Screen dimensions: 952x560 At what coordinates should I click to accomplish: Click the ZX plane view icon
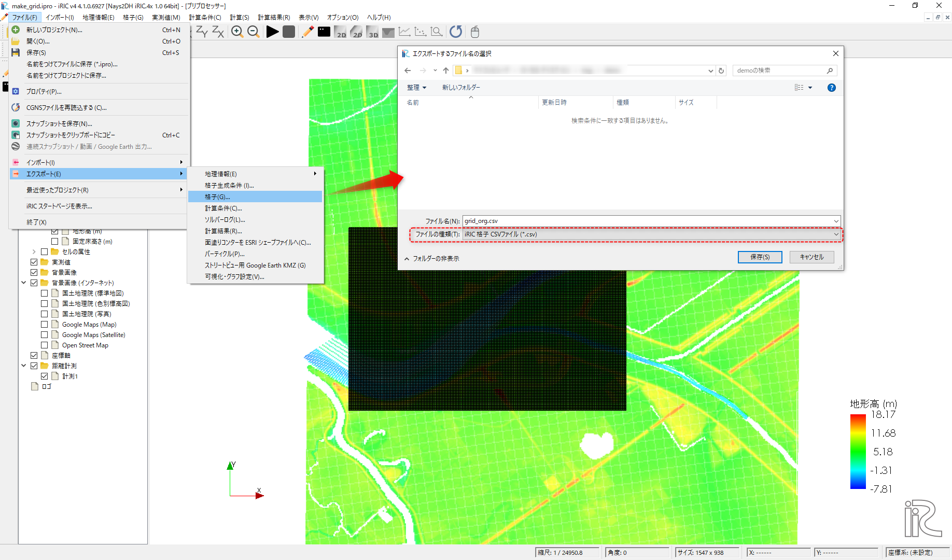click(218, 32)
